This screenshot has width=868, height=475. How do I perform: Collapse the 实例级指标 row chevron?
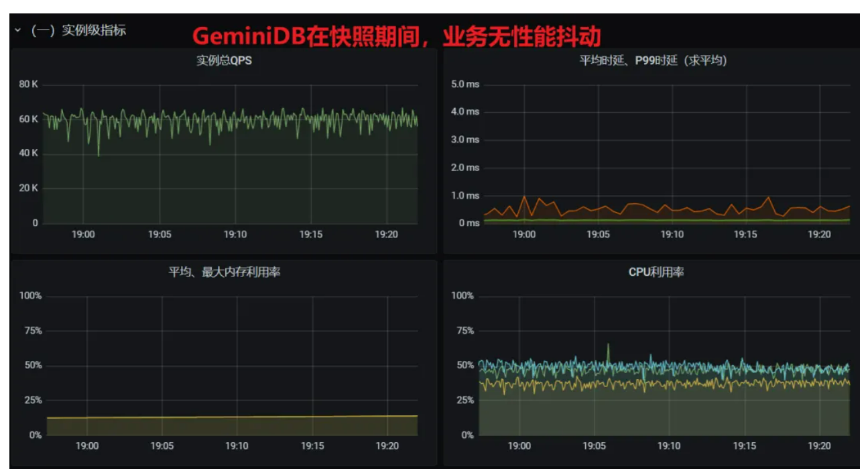click(x=18, y=31)
